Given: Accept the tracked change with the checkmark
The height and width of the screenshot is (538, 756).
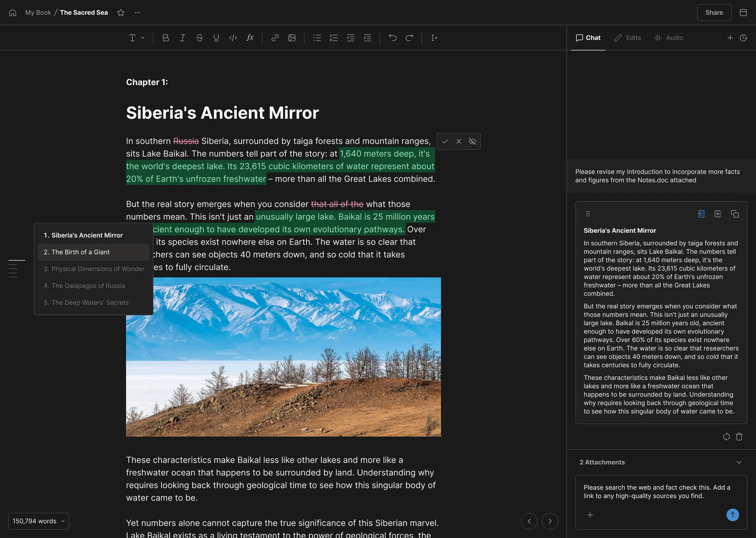Looking at the screenshot, I should [x=445, y=141].
